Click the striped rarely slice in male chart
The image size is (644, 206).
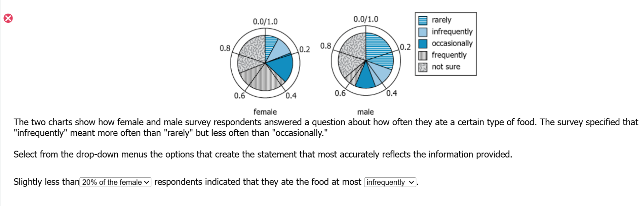[379, 50]
